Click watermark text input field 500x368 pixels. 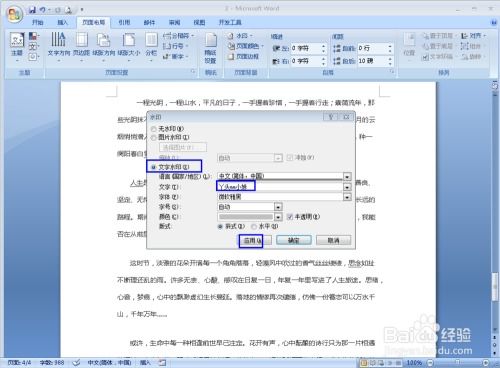(x=280, y=187)
